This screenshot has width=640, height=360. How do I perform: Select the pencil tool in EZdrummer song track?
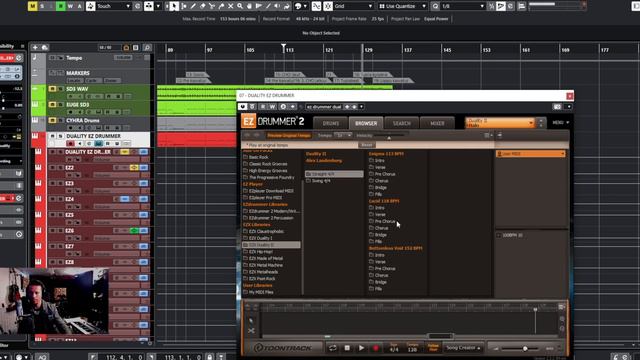(251, 321)
